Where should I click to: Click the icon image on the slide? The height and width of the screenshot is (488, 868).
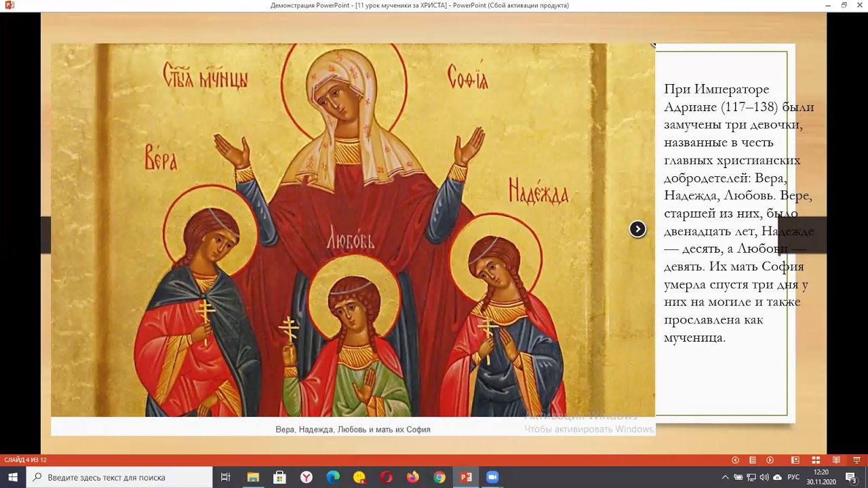click(x=353, y=230)
